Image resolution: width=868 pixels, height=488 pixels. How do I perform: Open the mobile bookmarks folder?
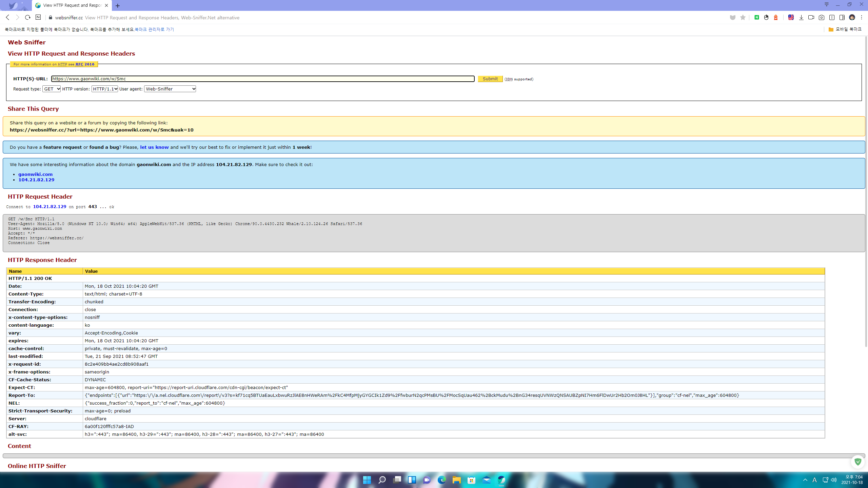(x=845, y=29)
